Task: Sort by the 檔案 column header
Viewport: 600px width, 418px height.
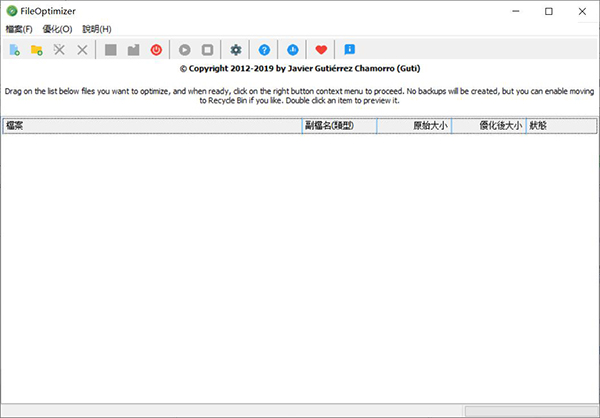Action: coord(152,126)
